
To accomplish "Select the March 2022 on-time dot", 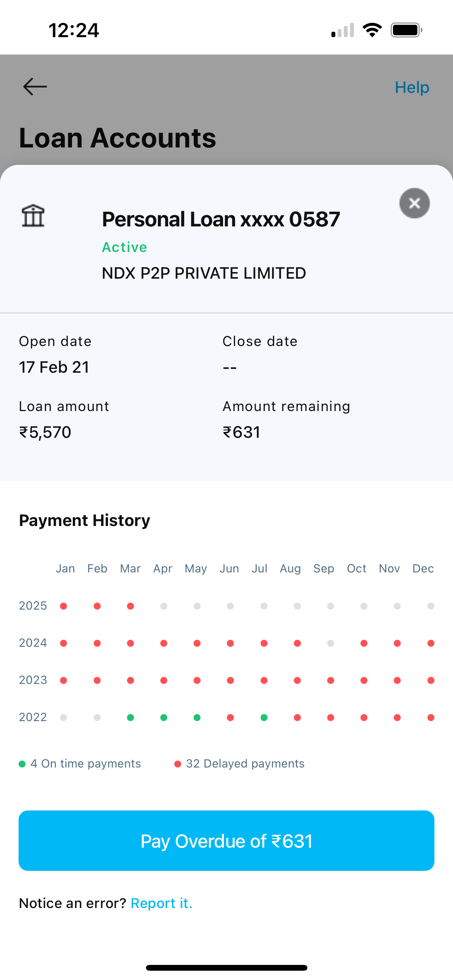I will [x=130, y=718].
